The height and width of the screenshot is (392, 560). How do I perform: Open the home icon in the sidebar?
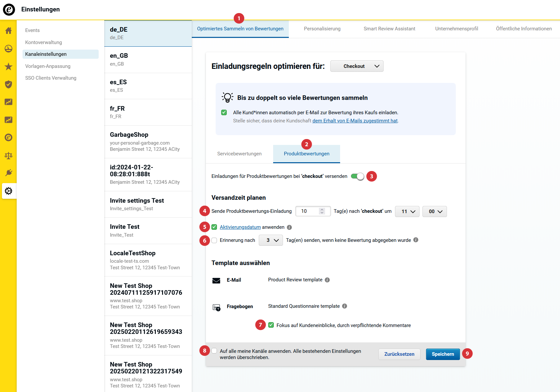click(x=8, y=31)
